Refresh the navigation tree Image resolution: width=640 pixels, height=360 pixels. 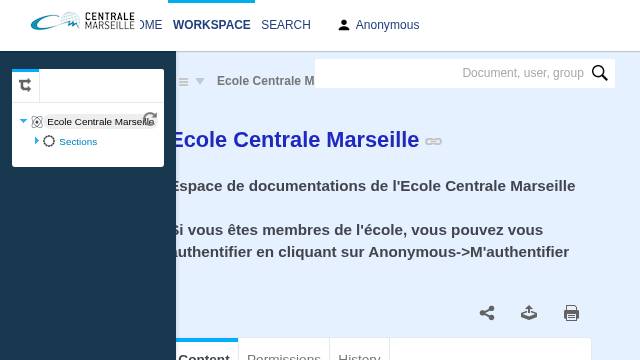click(x=150, y=119)
